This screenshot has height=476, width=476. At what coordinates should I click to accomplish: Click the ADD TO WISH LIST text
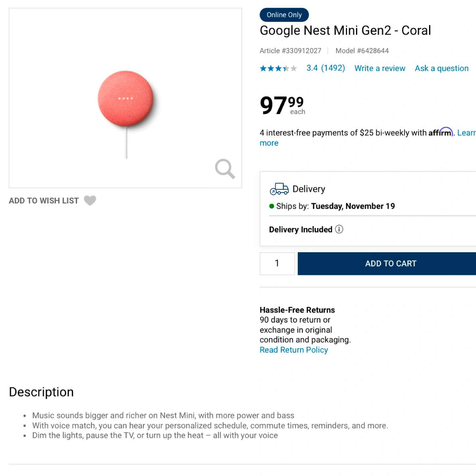pos(44,201)
